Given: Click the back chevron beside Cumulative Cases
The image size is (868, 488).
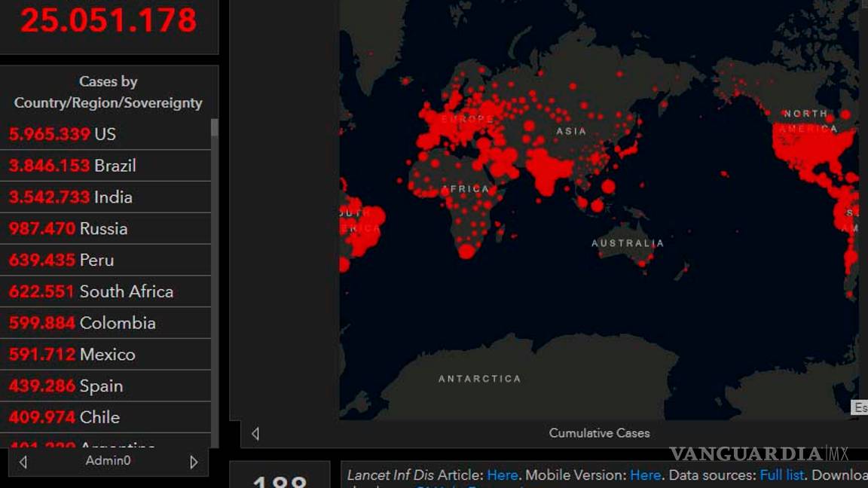Looking at the screenshot, I should [x=255, y=433].
